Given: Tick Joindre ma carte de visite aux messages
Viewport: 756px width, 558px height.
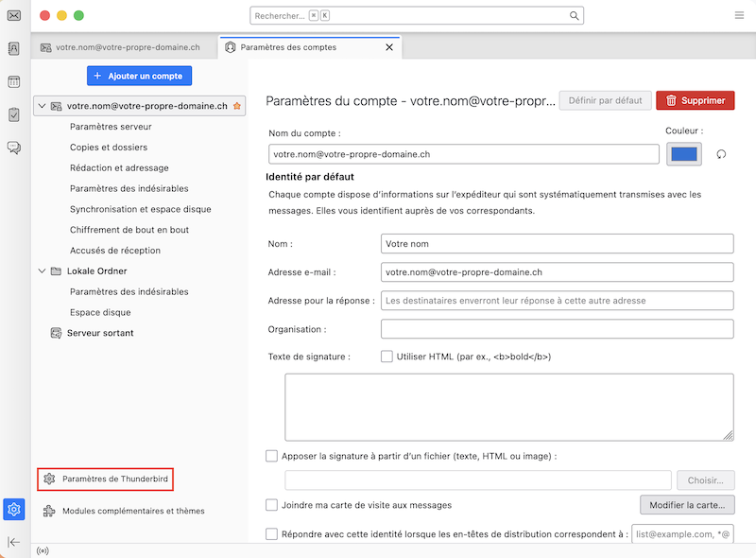Looking at the screenshot, I should coord(271,505).
